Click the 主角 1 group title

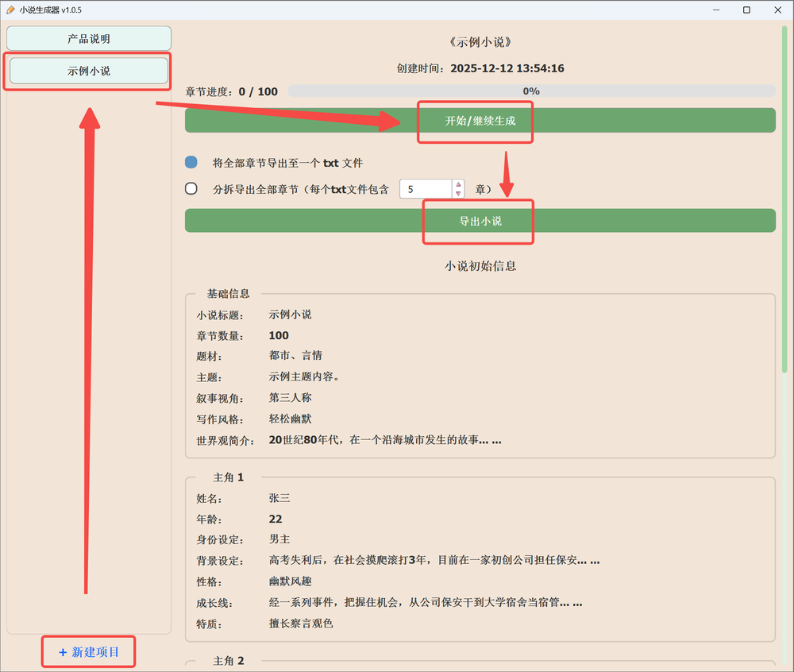228,477
